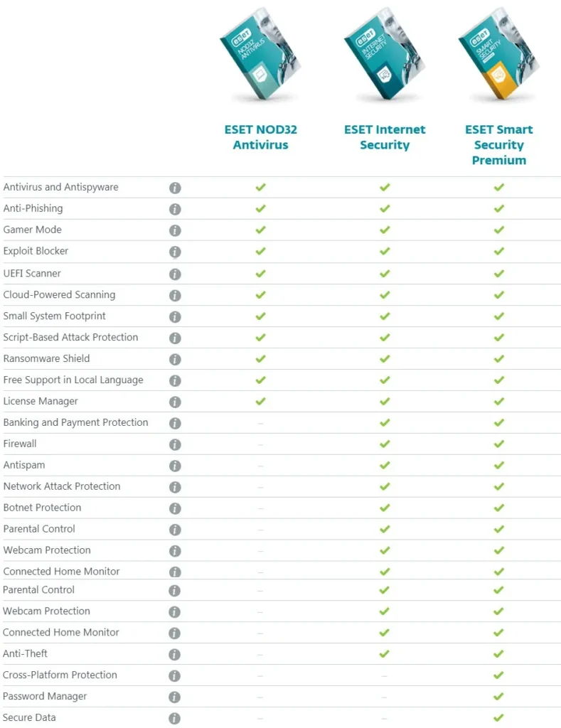Click info icon beside Secure Data

[174, 718]
